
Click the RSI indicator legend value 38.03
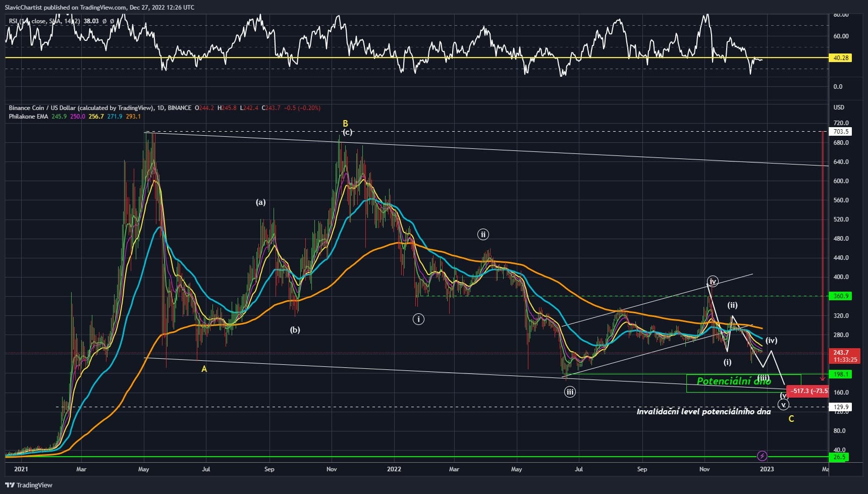(91, 21)
